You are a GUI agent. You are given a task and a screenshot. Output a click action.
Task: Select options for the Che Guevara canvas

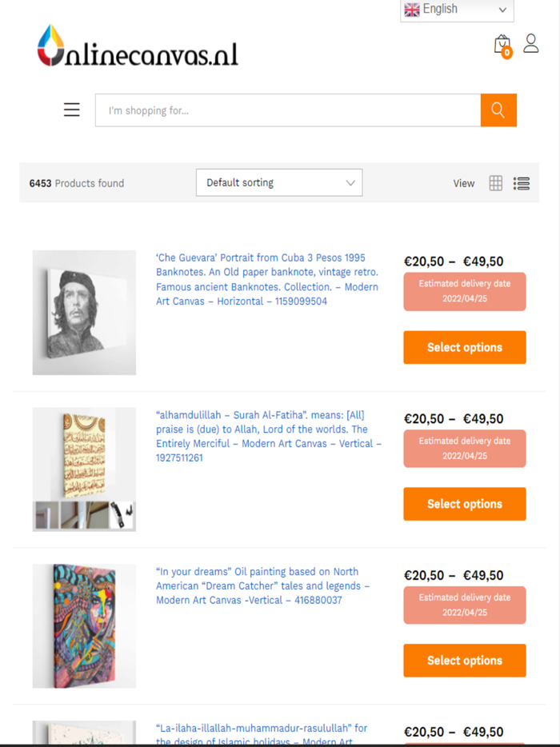pos(464,347)
